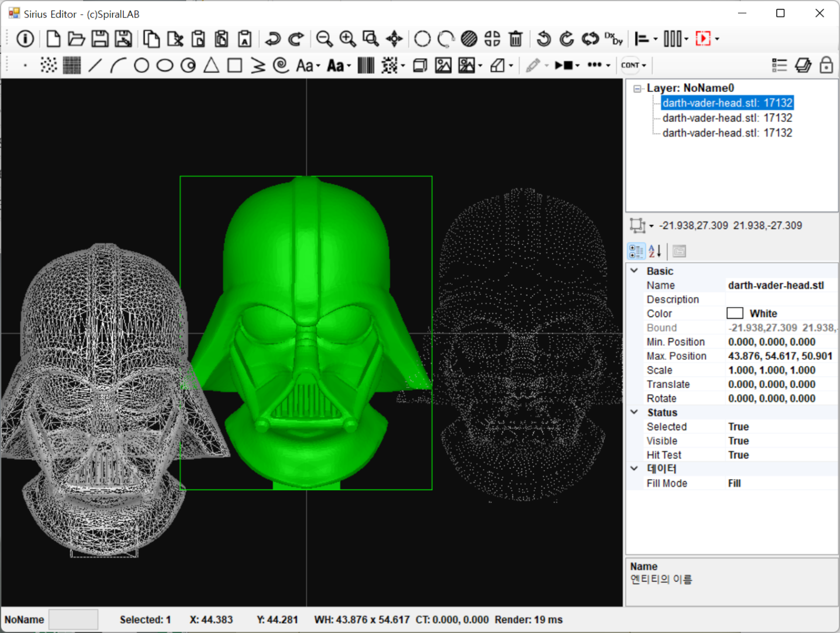This screenshot has height=633, width=840.
Task: Click the Dx Dy offset icon
Action: pos(614,39)
